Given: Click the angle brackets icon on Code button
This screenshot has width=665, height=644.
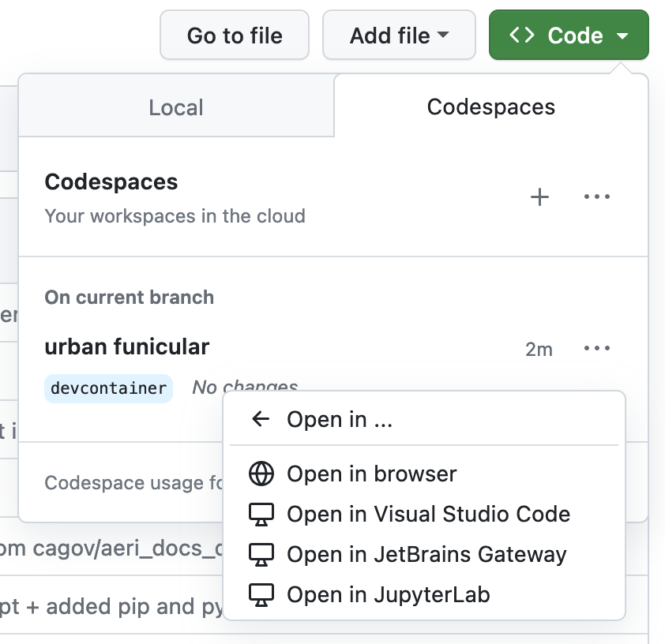Looking at the screenshot, I should (521, 36).
